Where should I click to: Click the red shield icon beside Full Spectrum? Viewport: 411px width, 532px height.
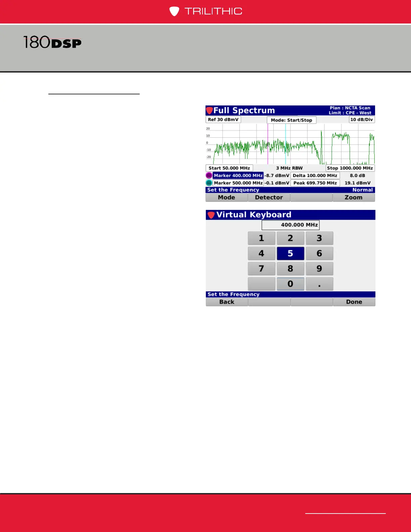tap(210, 110)
